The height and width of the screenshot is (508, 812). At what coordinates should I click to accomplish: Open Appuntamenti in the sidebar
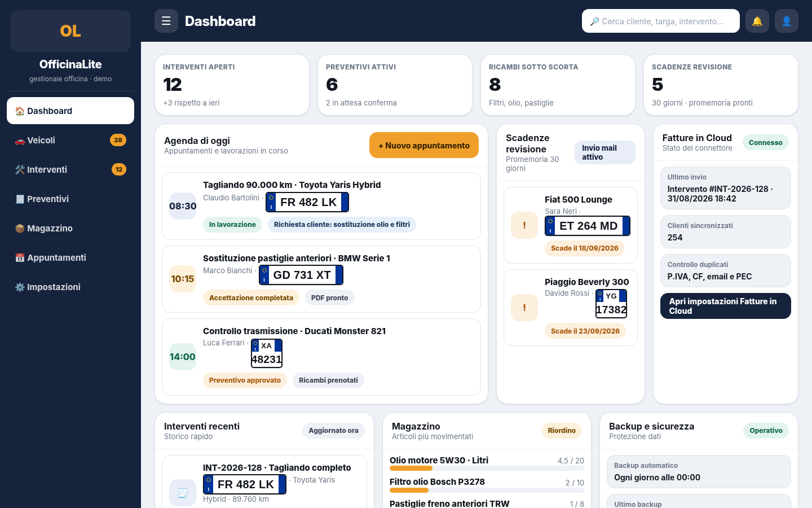coord(70,257)
